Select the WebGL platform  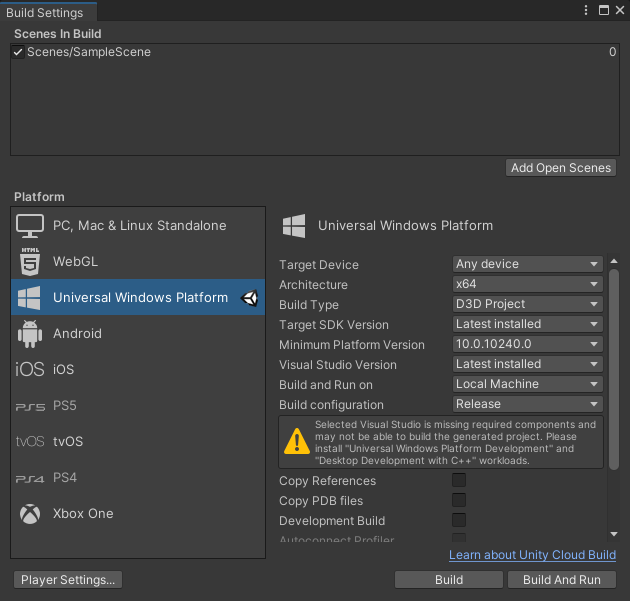click(x=138, y=262)
